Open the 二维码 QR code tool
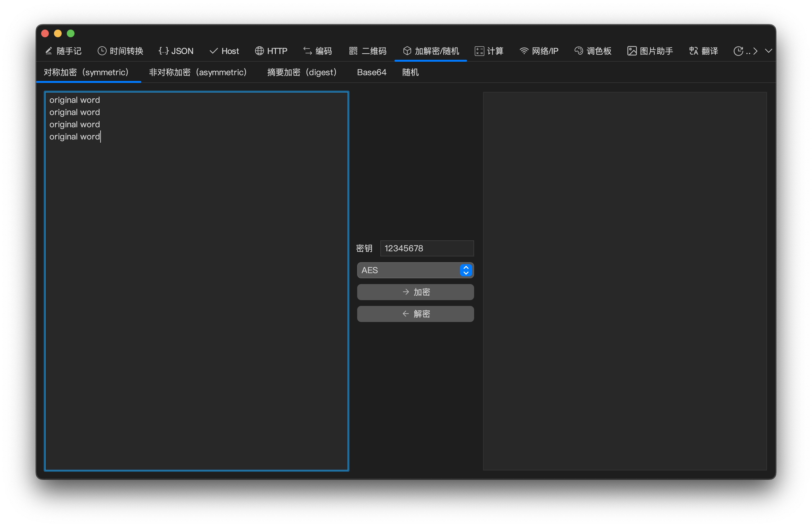 click(367, 51)
